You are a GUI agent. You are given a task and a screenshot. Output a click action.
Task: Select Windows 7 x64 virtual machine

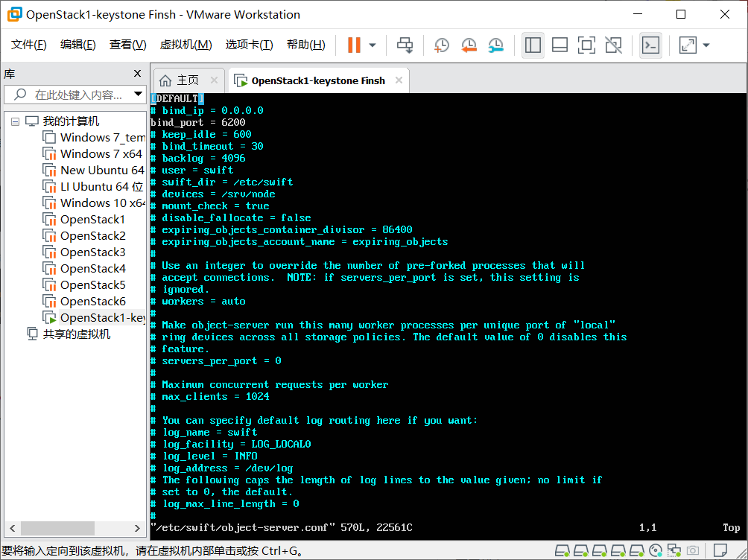(101, 153)
